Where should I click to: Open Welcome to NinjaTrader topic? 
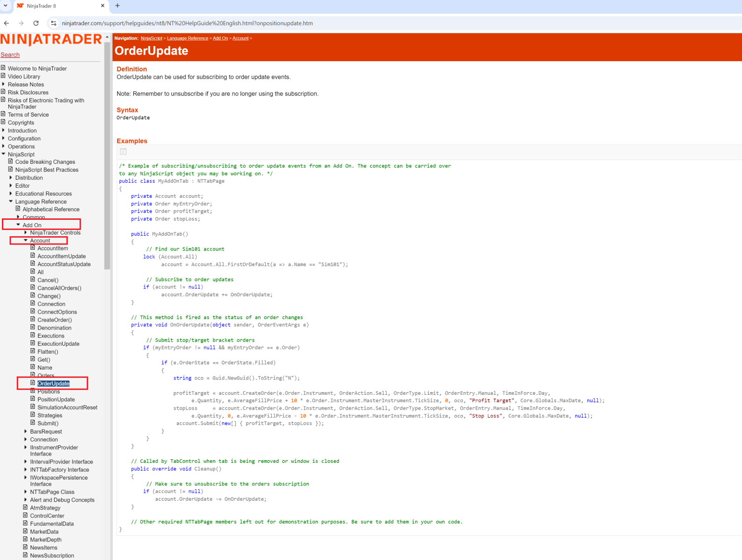(x=37, y=69)
